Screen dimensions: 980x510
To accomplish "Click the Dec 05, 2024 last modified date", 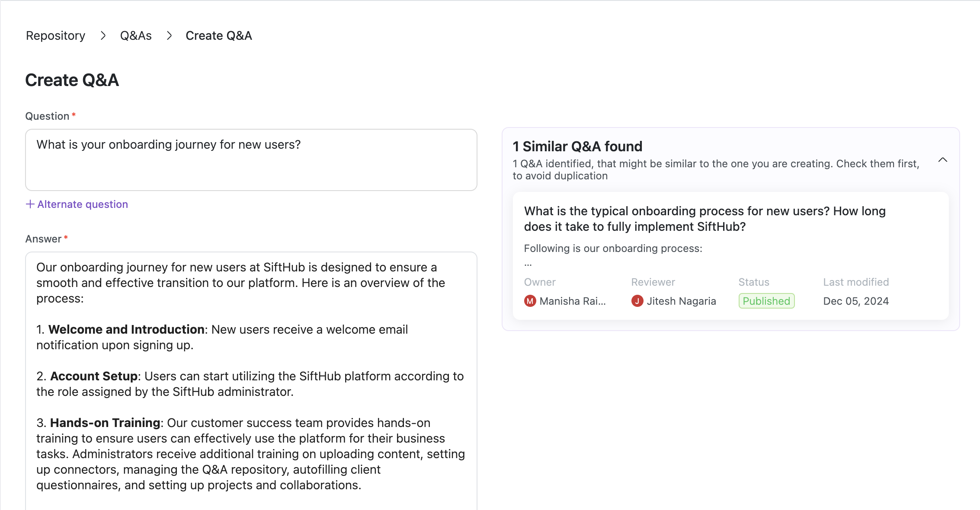I will tap(855, 301).
